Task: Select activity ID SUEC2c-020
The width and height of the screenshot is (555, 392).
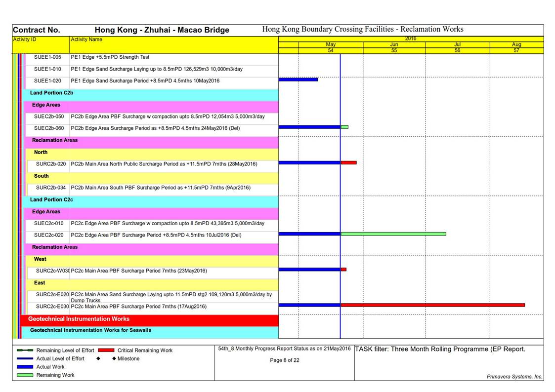Action: [x=49, y=235]
